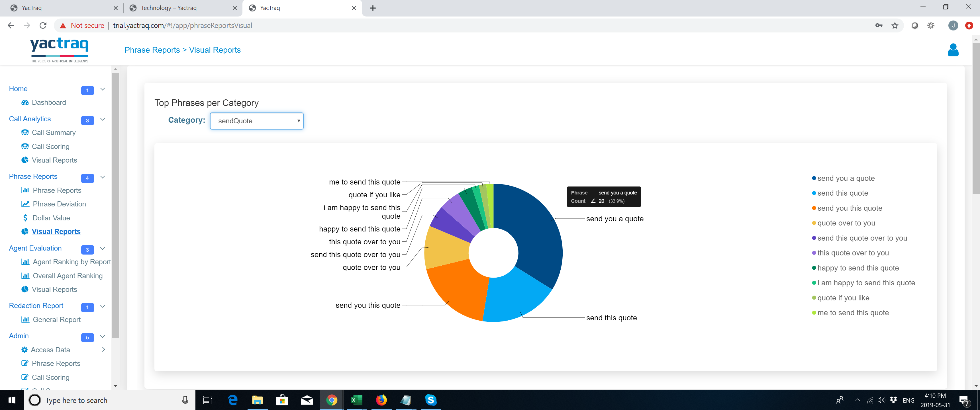
Task: Click the user profile icon
Action: [953, 50]
